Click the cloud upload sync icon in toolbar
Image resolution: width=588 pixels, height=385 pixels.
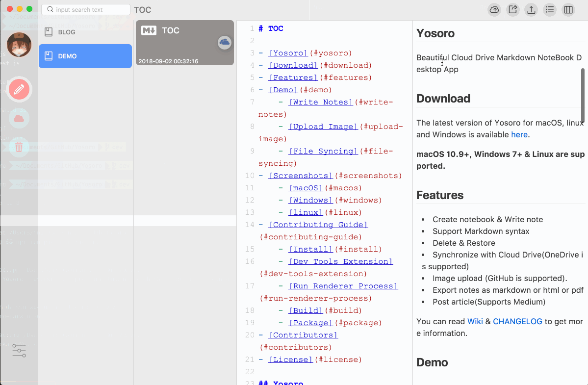point(494,10)
